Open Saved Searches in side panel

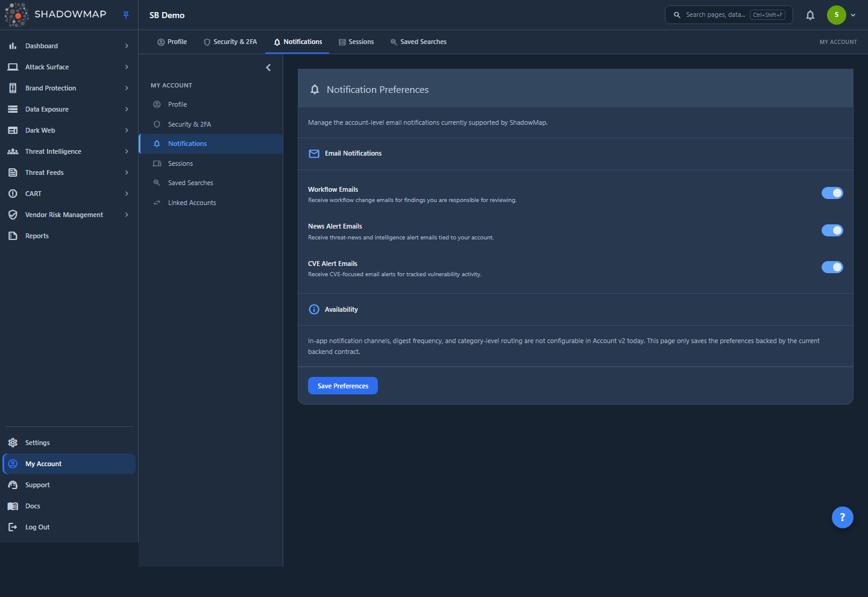click(210, 183)
